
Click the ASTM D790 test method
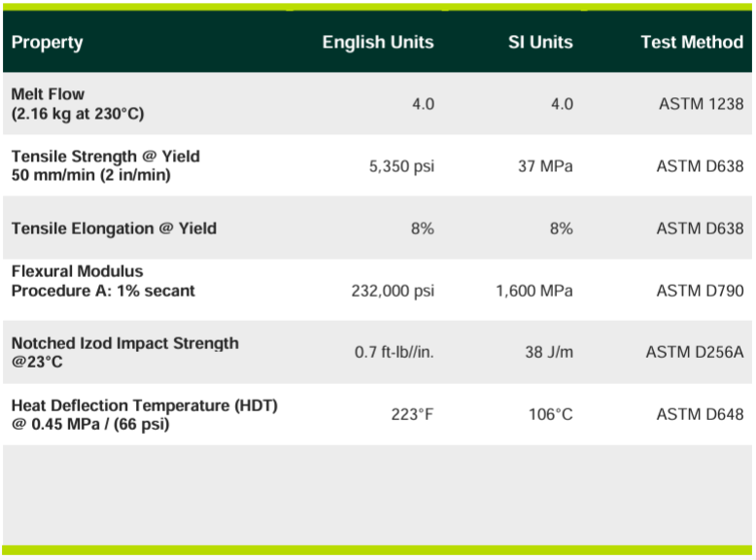click(x=700, y=291)
